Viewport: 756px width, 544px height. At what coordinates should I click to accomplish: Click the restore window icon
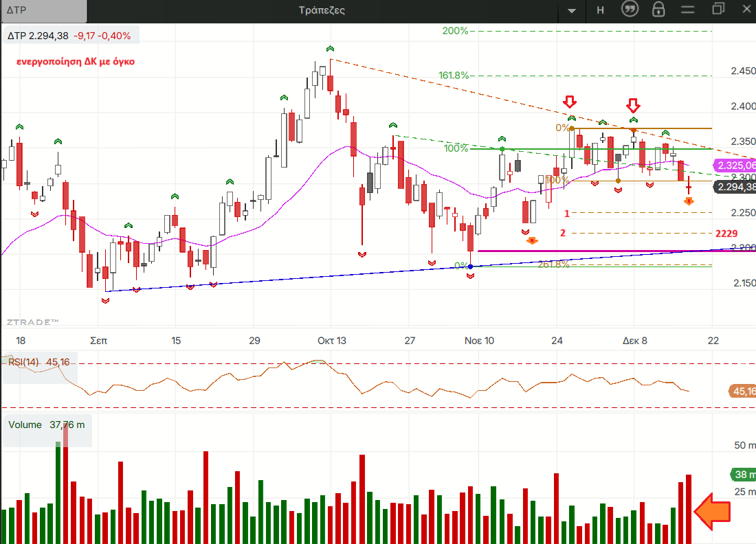719,10
